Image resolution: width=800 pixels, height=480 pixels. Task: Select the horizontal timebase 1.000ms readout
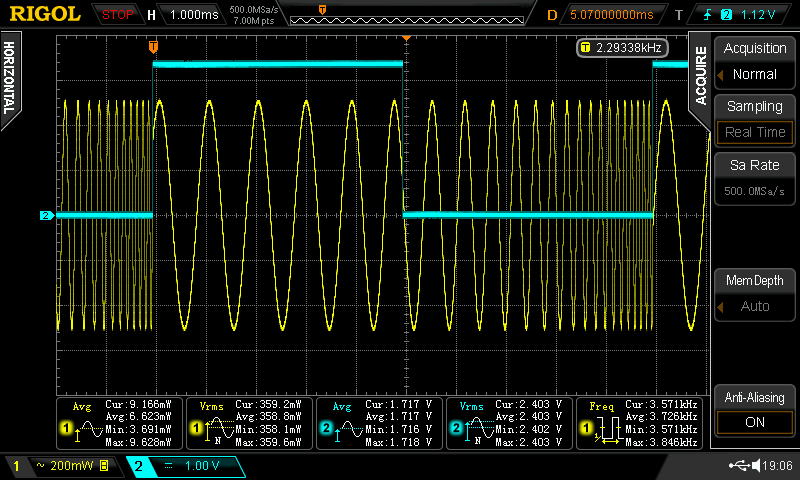[194, 15]
